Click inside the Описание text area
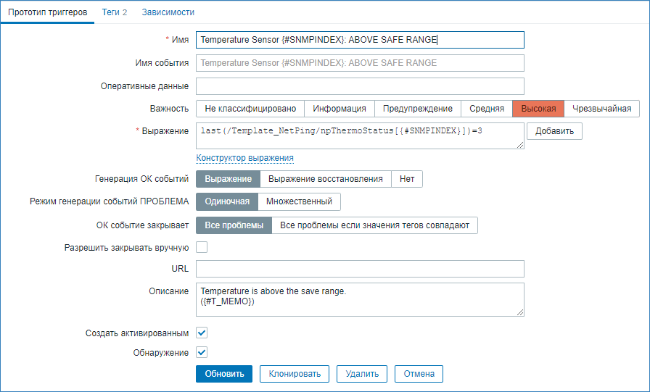650x392 pixels. (360, 300)
